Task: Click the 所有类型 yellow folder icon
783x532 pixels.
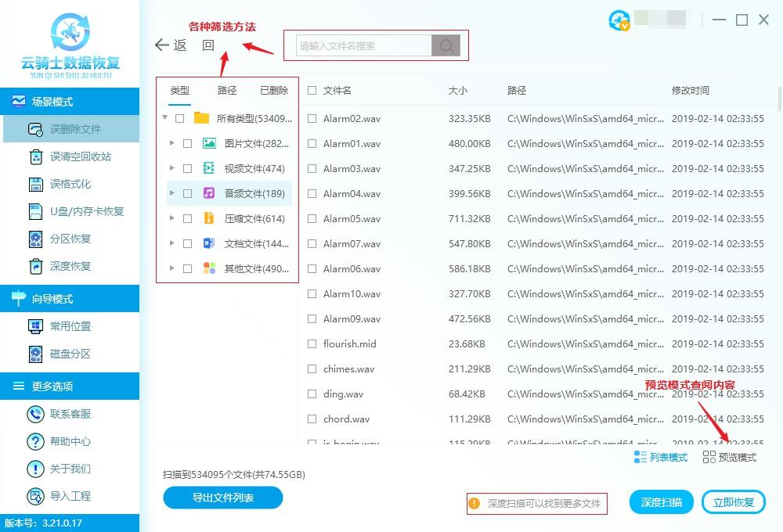Action: tap(202, 118)
